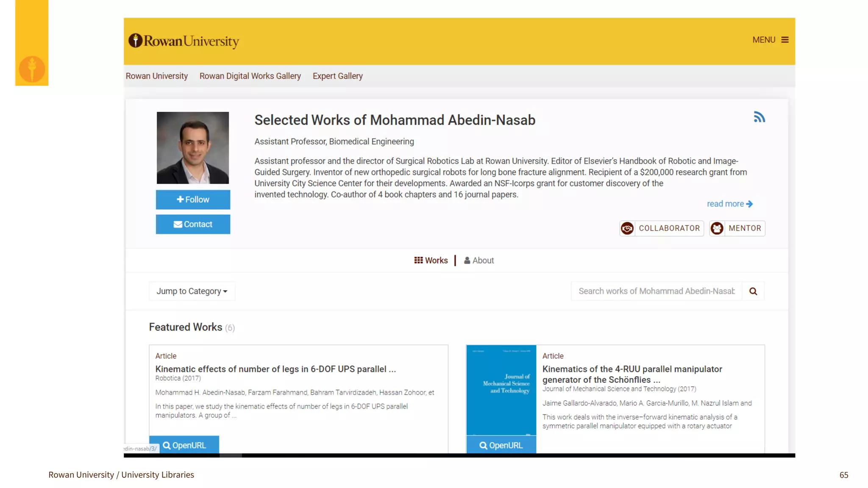
Task: Open the hamburger MENU icon
Action: click(785, 40)
